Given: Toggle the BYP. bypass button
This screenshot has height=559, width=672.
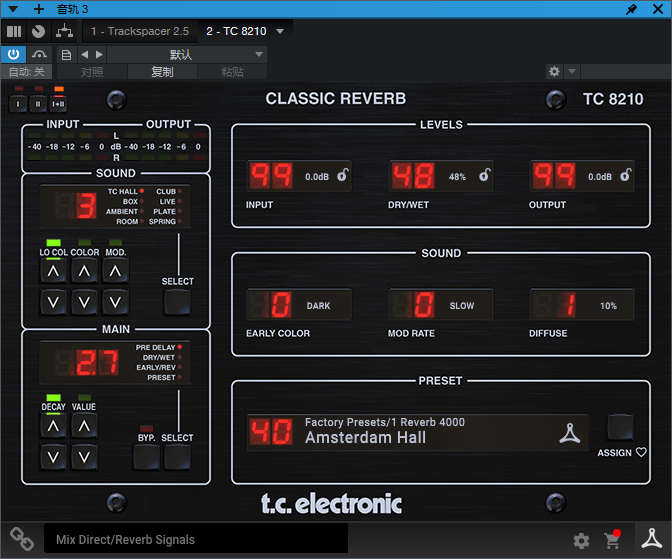Looking at the screenshot, I should tap(147, 457).
